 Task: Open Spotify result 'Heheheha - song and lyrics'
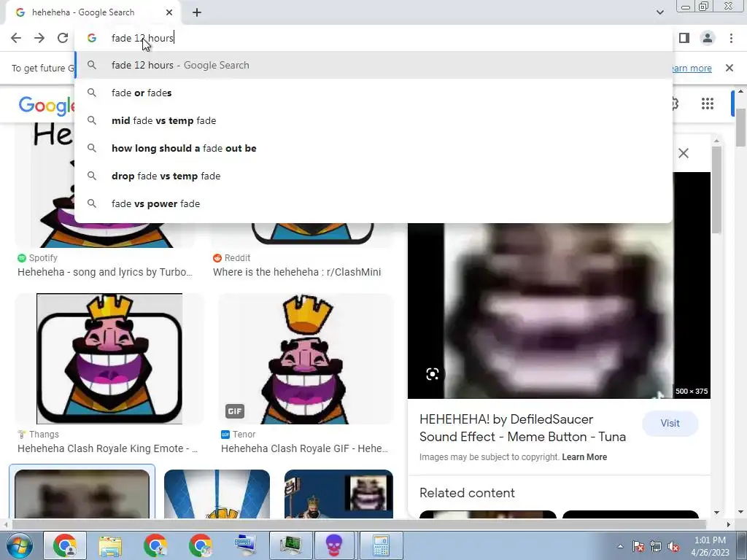tap(105, 272)
